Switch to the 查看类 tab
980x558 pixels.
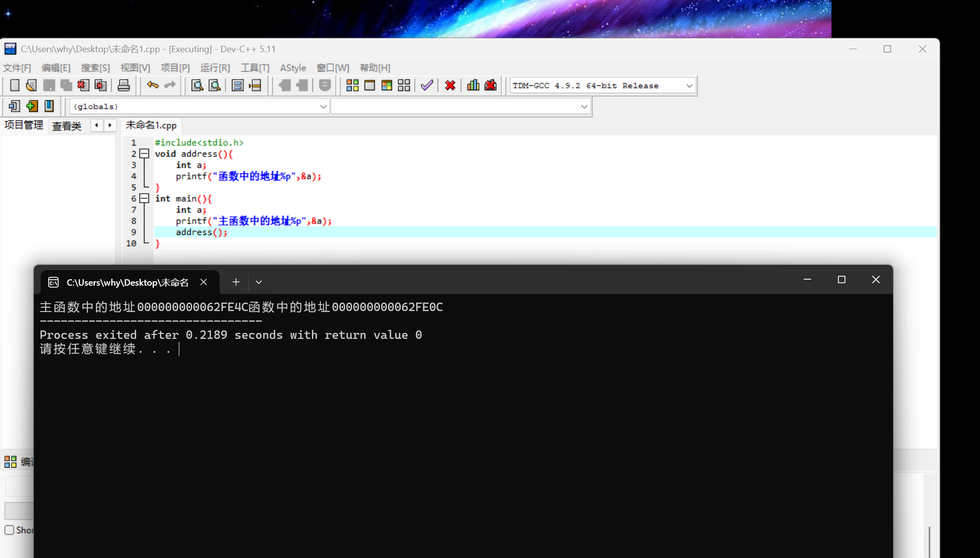(67, 126)
